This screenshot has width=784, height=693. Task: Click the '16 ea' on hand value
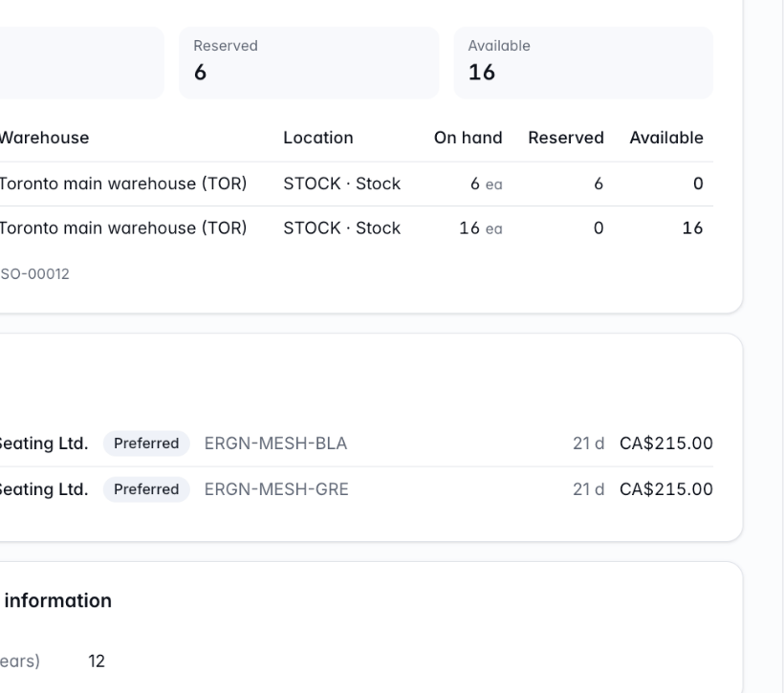[x=481, y=228]
